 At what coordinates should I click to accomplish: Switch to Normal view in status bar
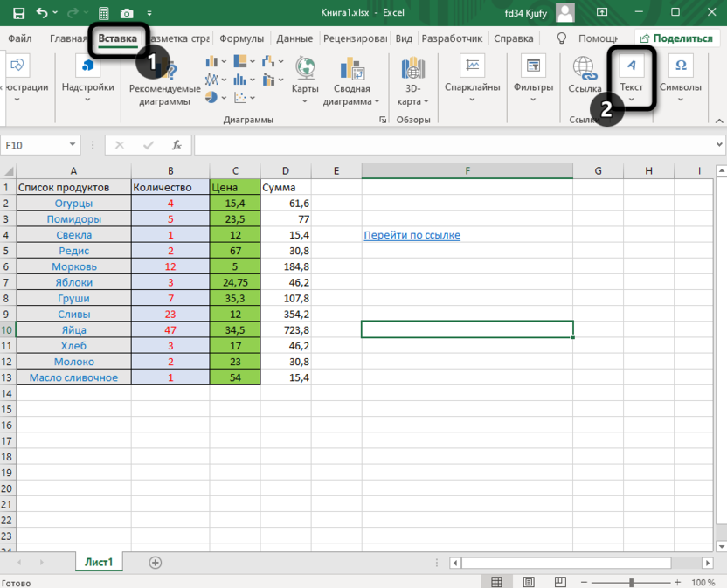(496, 582)
